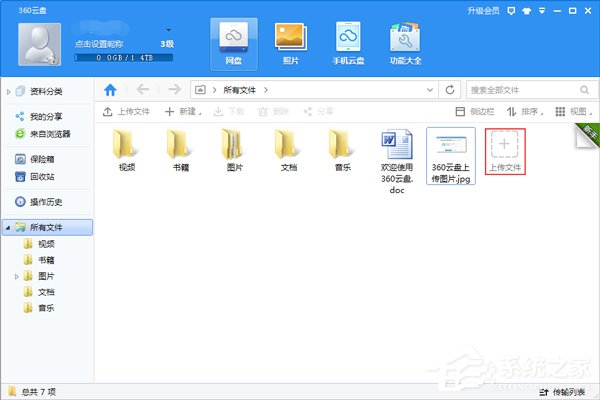
Task: Click the 下载 download toolbar button
Action: (x=229, y=111)
